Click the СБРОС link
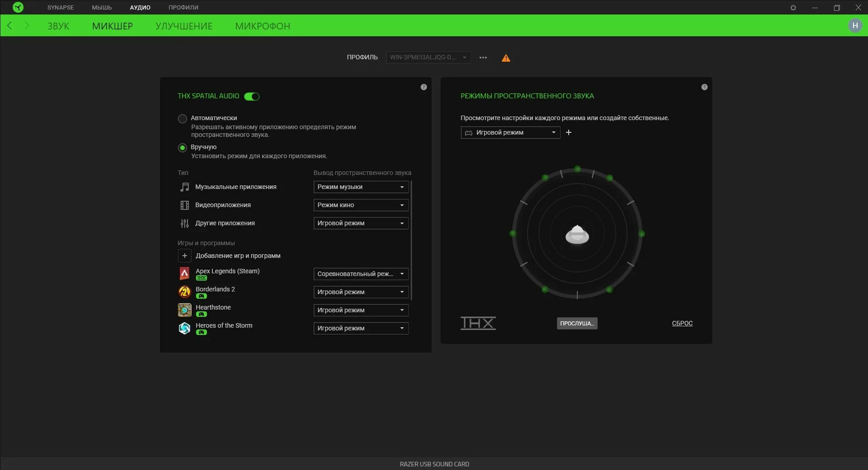This screenshot has width=868, height=470. tap(682, 323)
